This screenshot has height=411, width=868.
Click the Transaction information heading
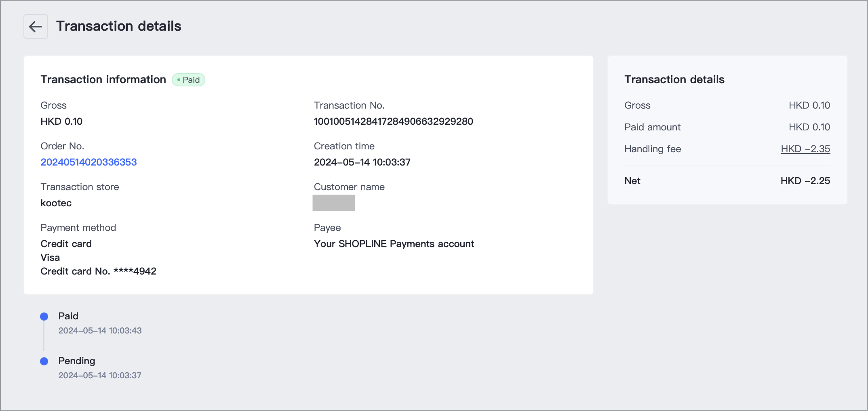103,80
